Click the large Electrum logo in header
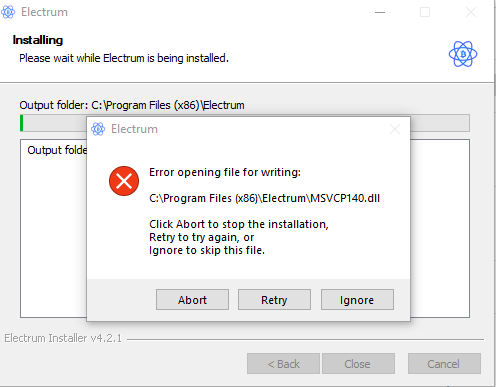The height and width of the screenshot is (387, 496). tap(463, 54)
